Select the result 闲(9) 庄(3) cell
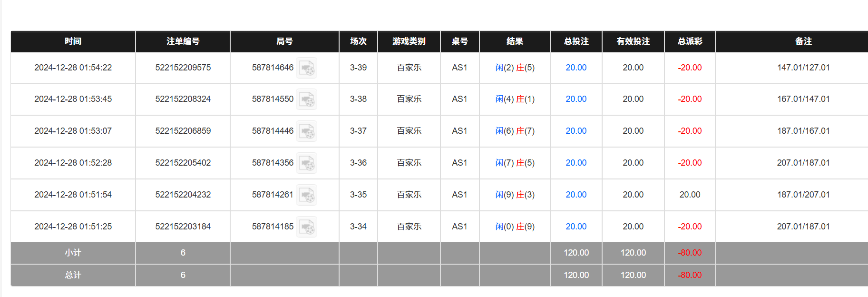The image size is (868, 297). pyautogui.click(x=515, y=195)
